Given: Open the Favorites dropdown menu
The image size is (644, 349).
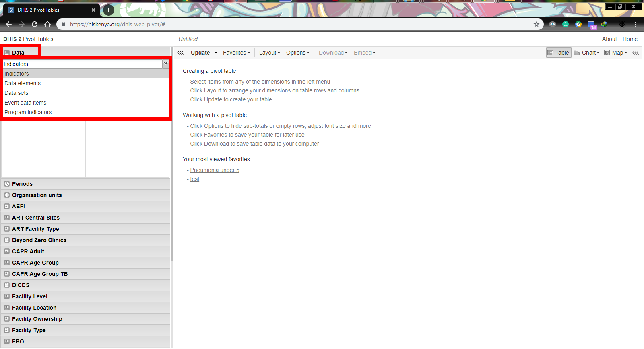Looking at the screenshot, I should coord(236,53).
